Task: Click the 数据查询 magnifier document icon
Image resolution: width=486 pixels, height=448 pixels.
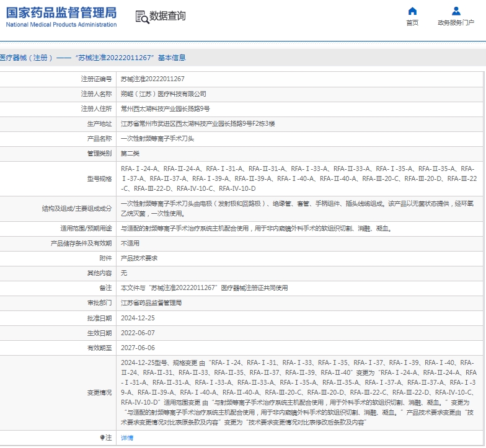Action: pyautogui.click(x=143, y=17)
